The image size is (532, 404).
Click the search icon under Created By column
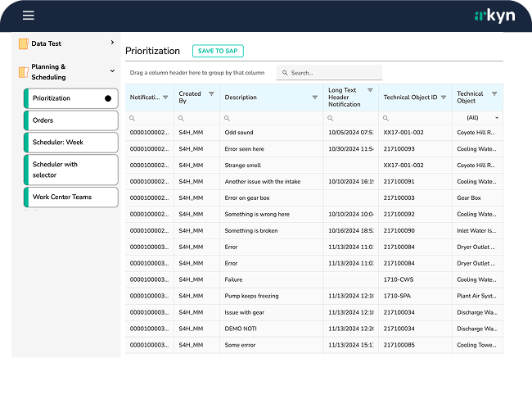pyautogui.click(x=181, y=118)
